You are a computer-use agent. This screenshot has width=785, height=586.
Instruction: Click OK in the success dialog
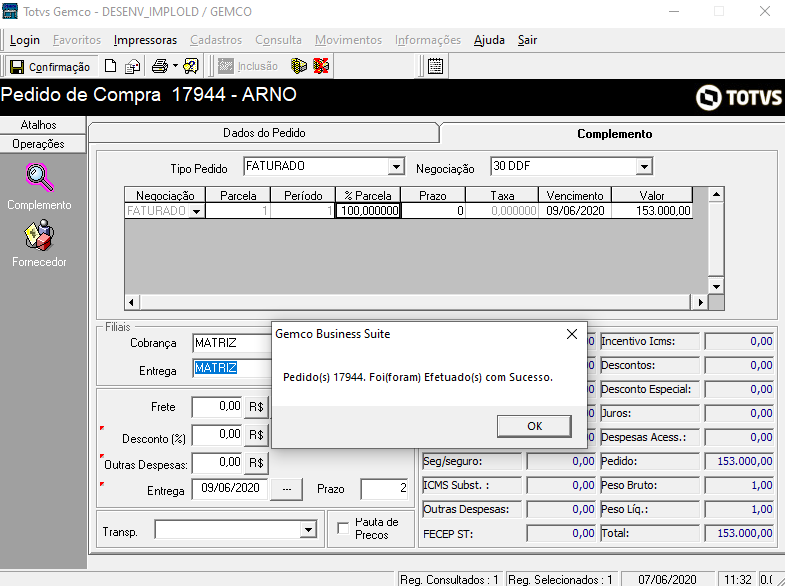coord(534,426)
